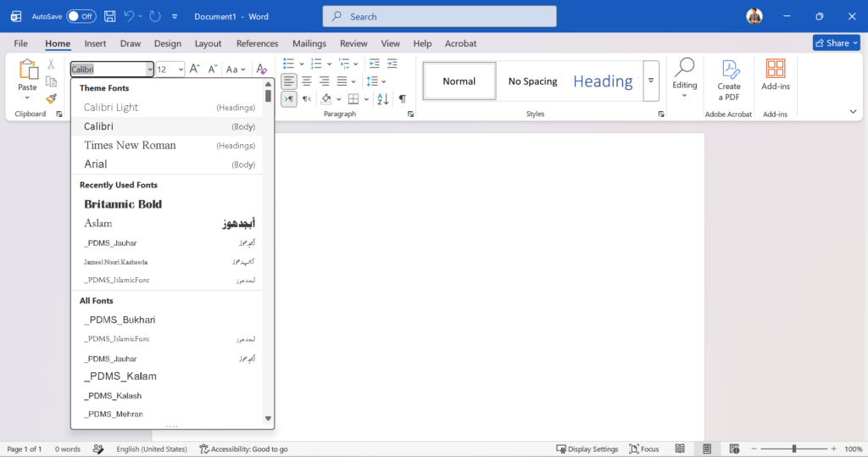Open the Borders dropdown arrow
Image resolution: width=868 pixels, height=457 pixels.
[366, 100]
